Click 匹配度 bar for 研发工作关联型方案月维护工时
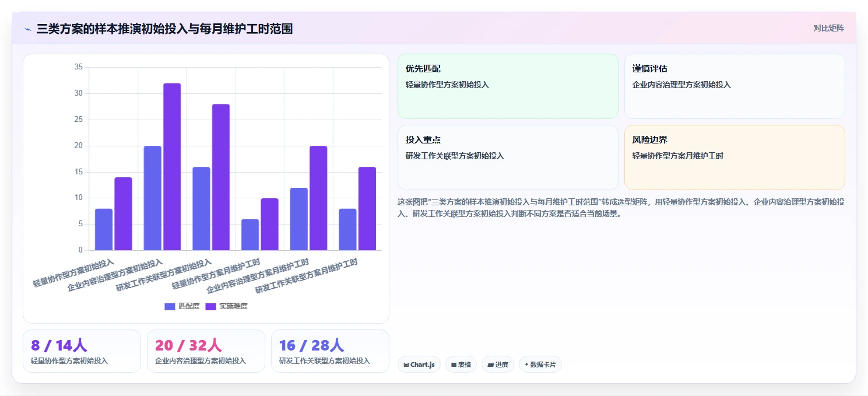This screenshot has width=868, height=396. pyautogui.click(x=347, y=230)
